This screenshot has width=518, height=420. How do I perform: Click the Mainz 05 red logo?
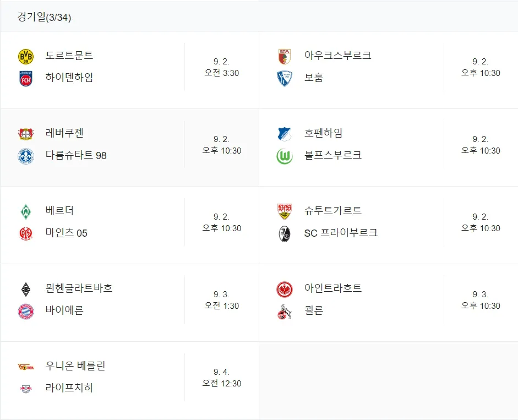(x=26, y=234)
